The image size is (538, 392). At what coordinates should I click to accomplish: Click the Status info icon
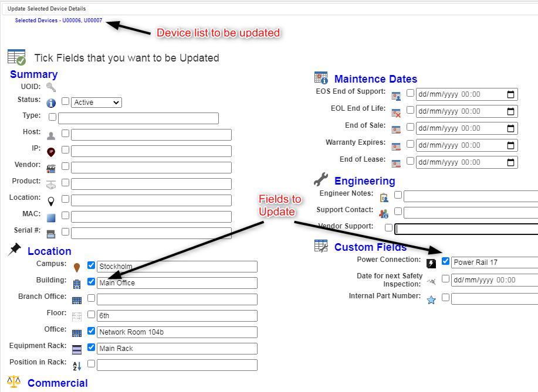tap(51, 103)
